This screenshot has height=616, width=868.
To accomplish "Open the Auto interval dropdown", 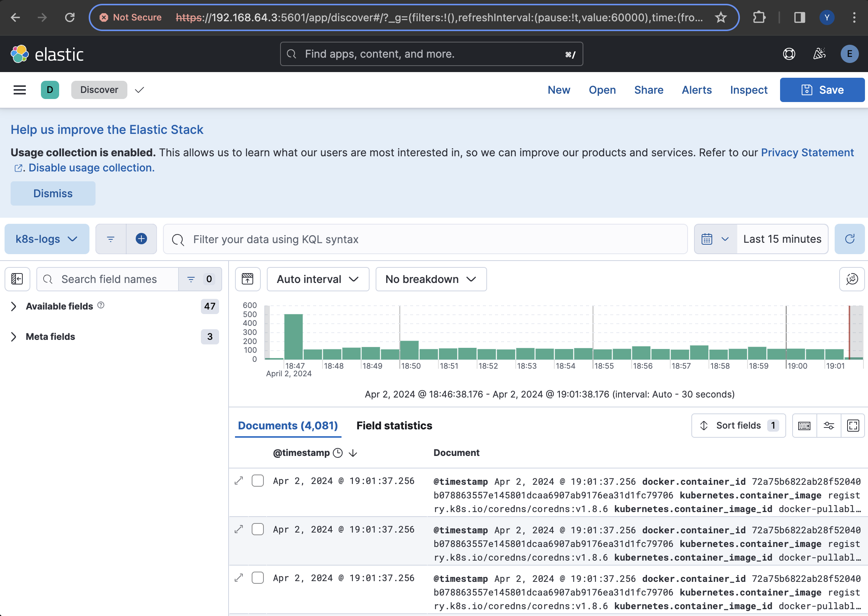I will (x=318, y=279).
